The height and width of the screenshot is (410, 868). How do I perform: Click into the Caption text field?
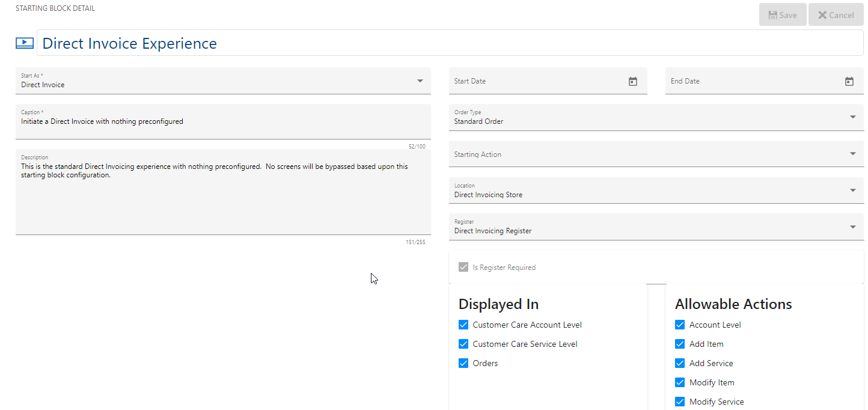click(x=223, y=121)
